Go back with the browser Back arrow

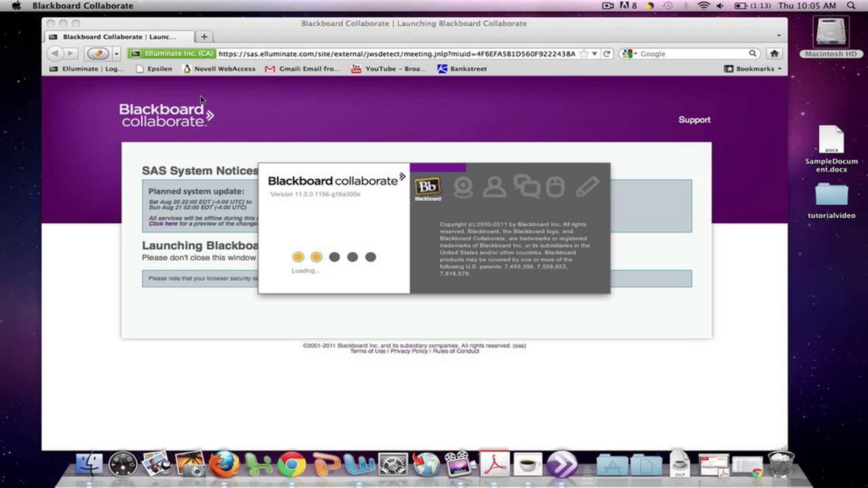(x=55, y=54)
